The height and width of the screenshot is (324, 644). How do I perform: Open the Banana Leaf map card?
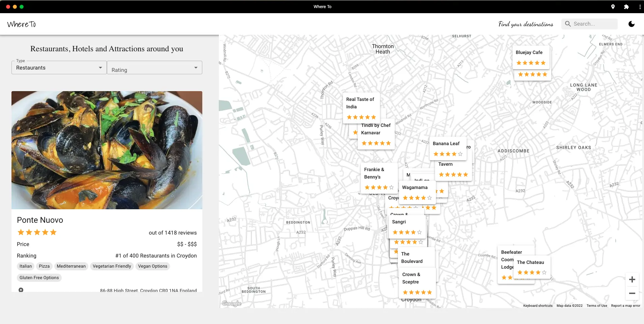(x=448, y=148)
